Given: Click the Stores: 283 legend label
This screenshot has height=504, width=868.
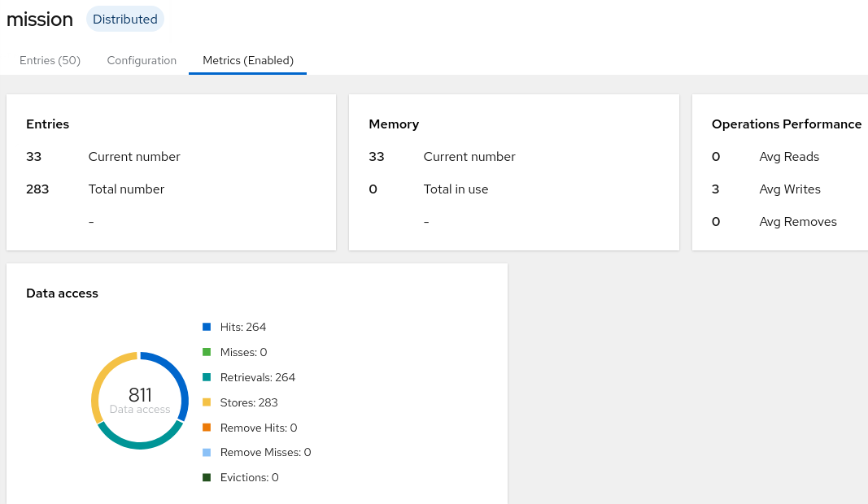Looking at the screenshot, I should (x=249, y=402).
